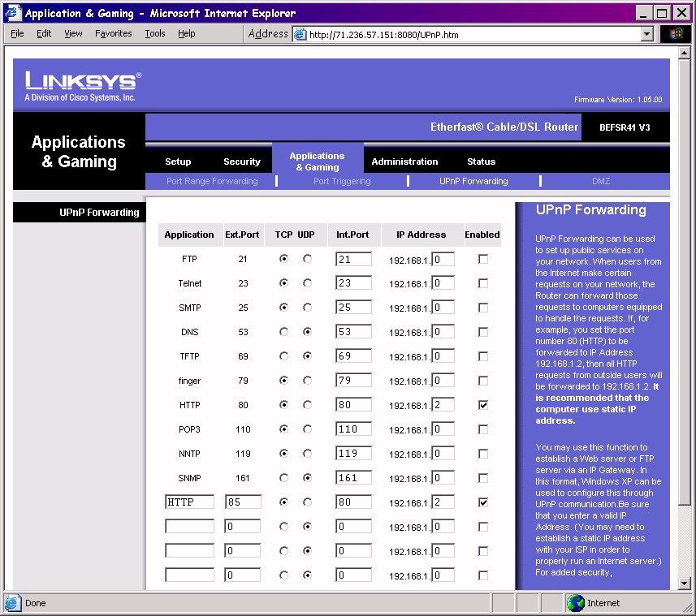Open the Edit menu

(44, 33)
